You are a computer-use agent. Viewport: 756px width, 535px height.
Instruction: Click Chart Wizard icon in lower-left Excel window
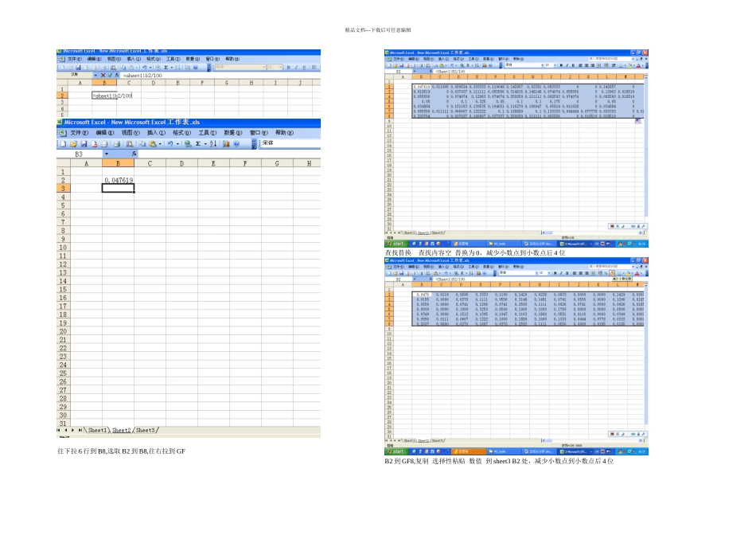pyautogui.click(x=226, y=144)
